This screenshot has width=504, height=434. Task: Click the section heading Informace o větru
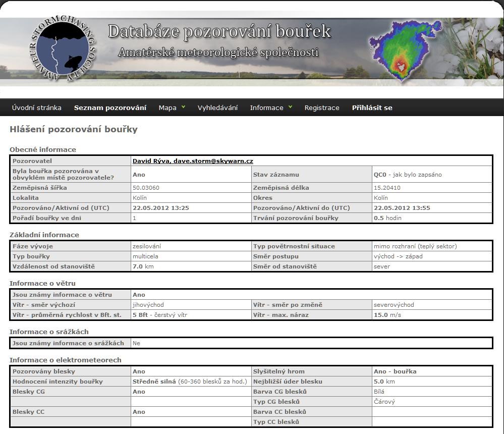coord(42,283)
